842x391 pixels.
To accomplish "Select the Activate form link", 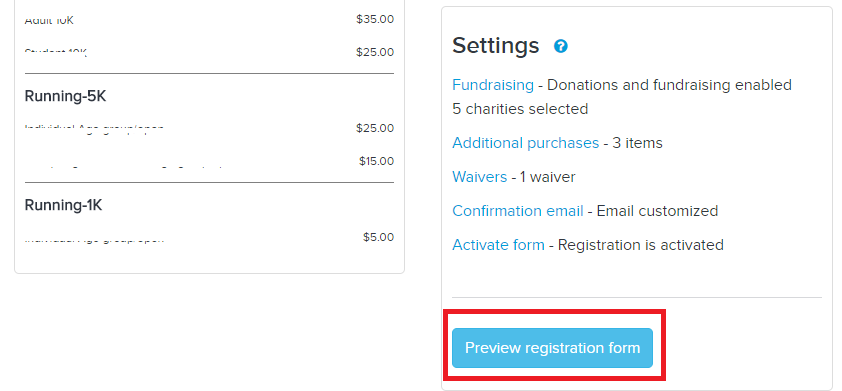I will pyautogui.click(x=498, y=245).
